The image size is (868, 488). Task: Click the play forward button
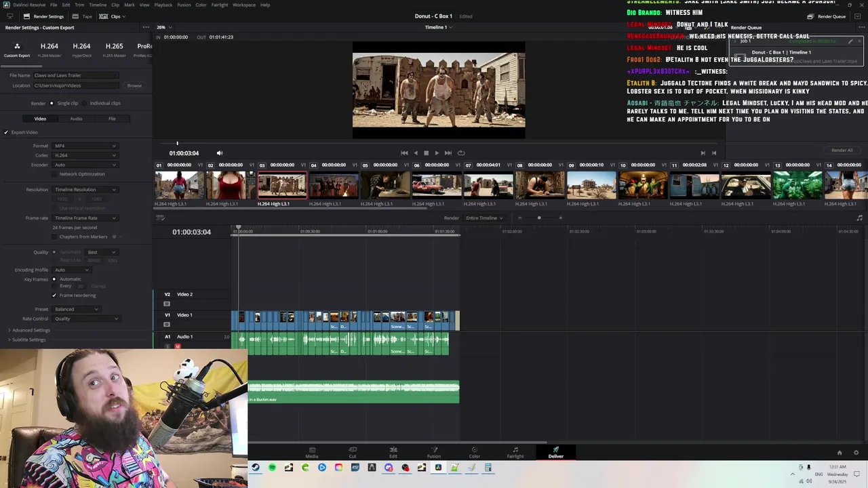pyautogui.click(x=436, y=153)
